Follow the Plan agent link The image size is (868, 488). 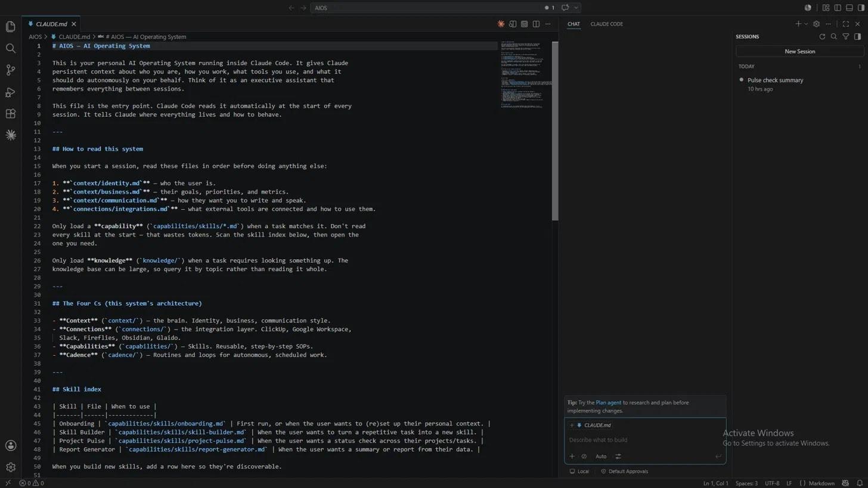(x=608, y=403)
